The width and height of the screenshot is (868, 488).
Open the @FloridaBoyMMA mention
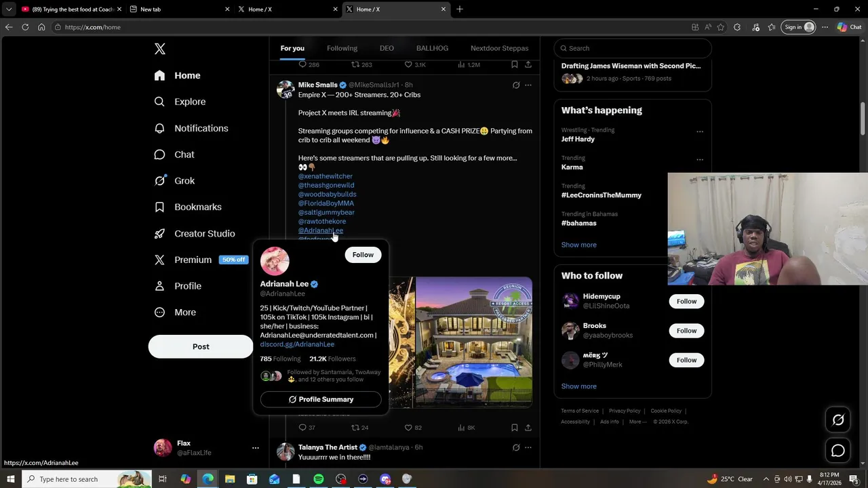[326, 203]
